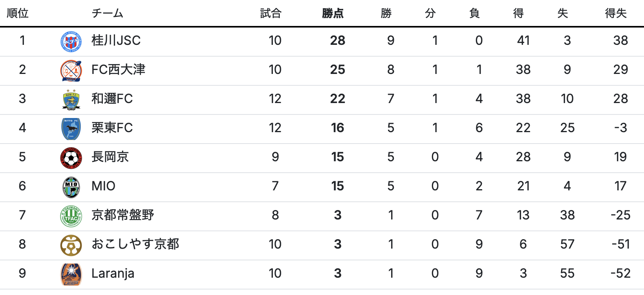Sort table by 勝点 column header
Image resolution: width=644 pixels, height=295 pixels.
click(x=333, y=13)
